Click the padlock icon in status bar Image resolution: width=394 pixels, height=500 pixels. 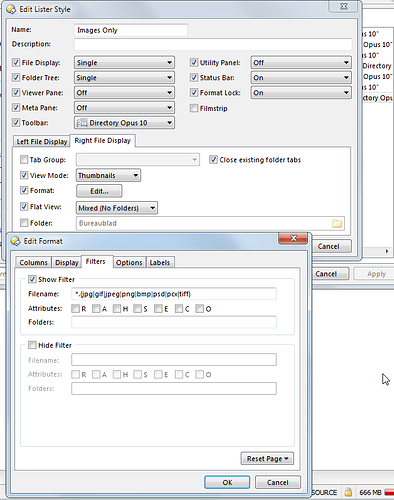point(348,492)
